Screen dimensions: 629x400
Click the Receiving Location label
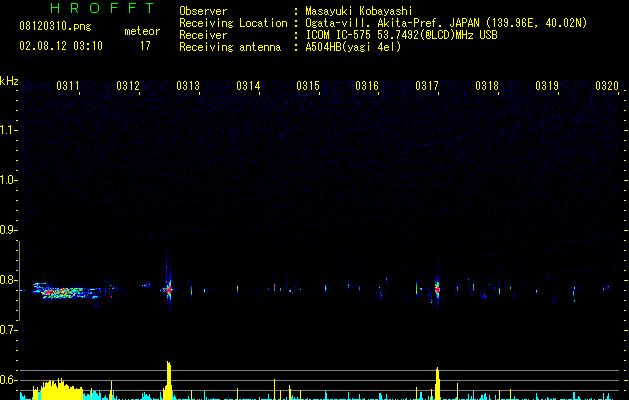point(233,23)
